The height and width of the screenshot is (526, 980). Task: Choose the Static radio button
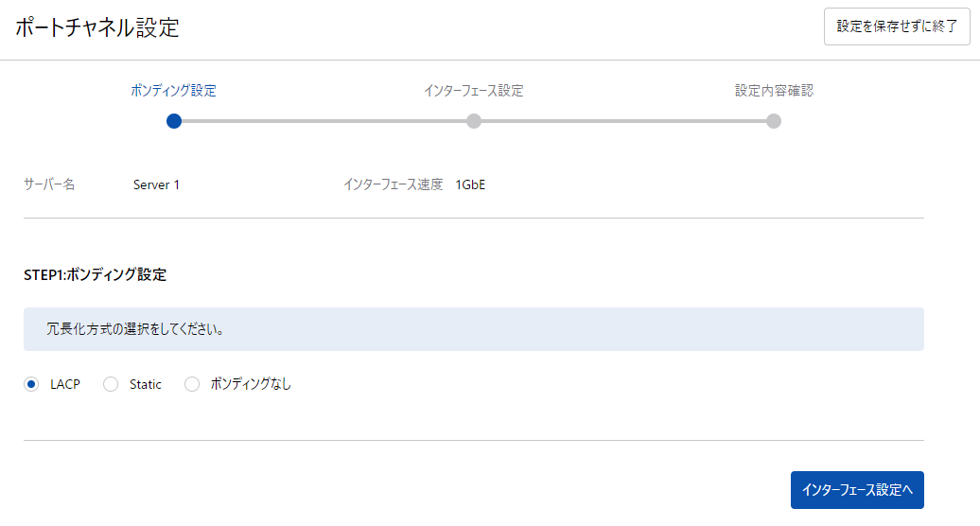click(x=111, y=384)
